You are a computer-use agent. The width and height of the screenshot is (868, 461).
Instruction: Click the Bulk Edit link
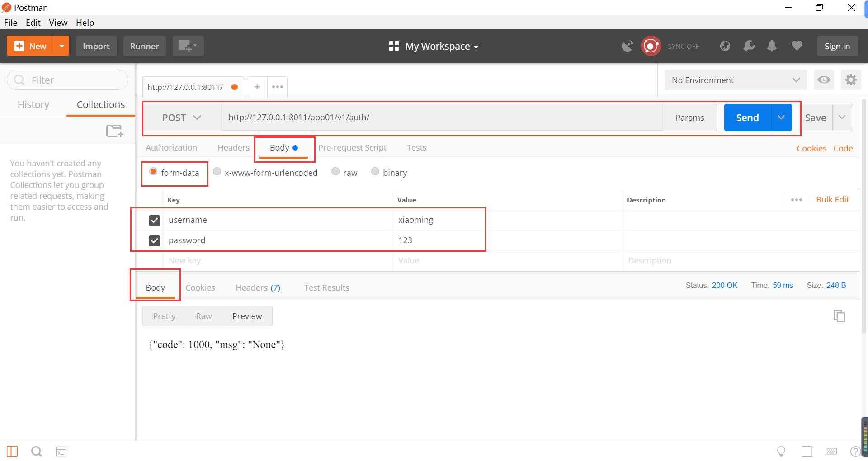click(832, 200)
